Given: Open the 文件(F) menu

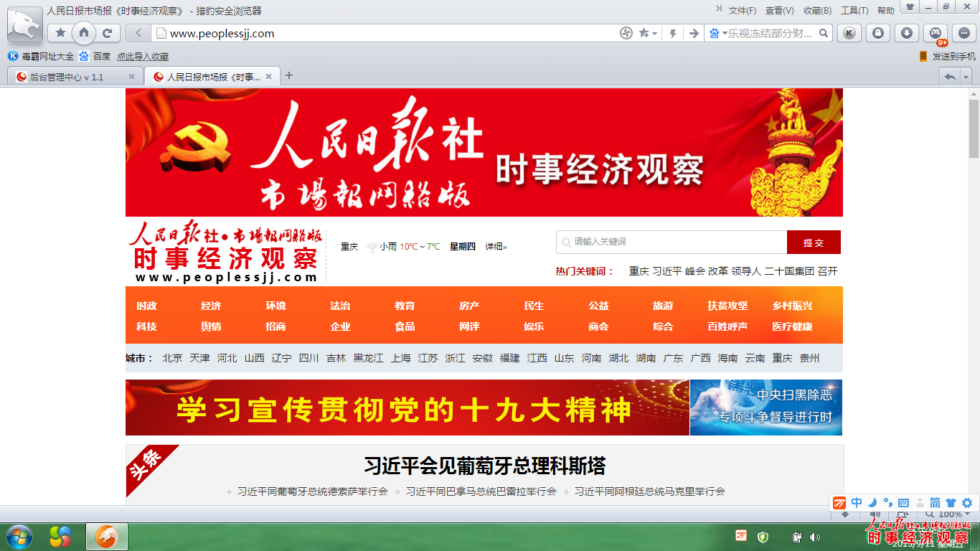Looking at the screenshot, I should pyautogui.click(x=743, y=11).
